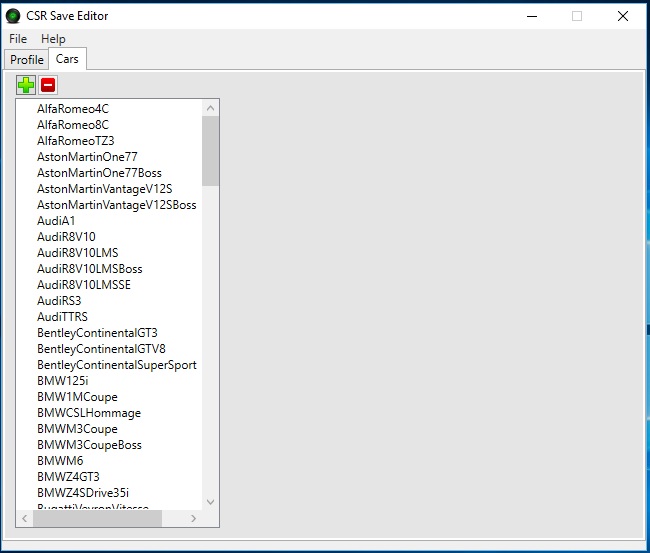Pick BMWCSLHommage from the car list
This screenshot has width=650, height=553.
pyautogui.click(x=89, y=413)
